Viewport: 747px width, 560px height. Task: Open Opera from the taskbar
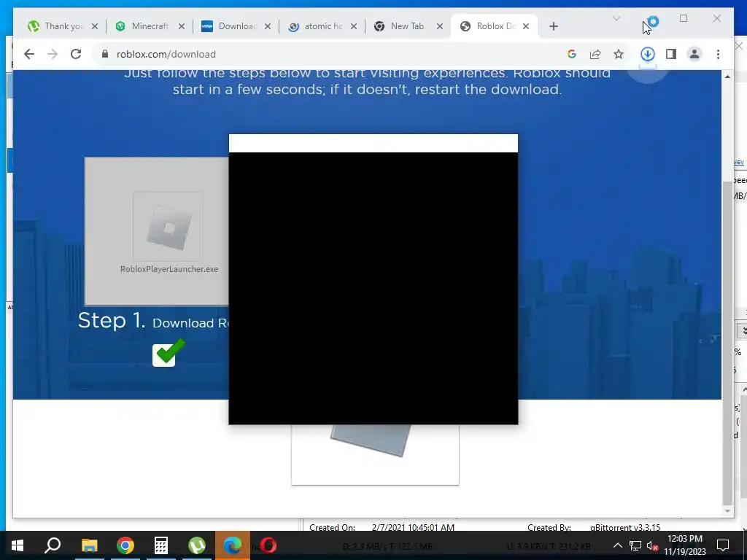coord(268,545)
